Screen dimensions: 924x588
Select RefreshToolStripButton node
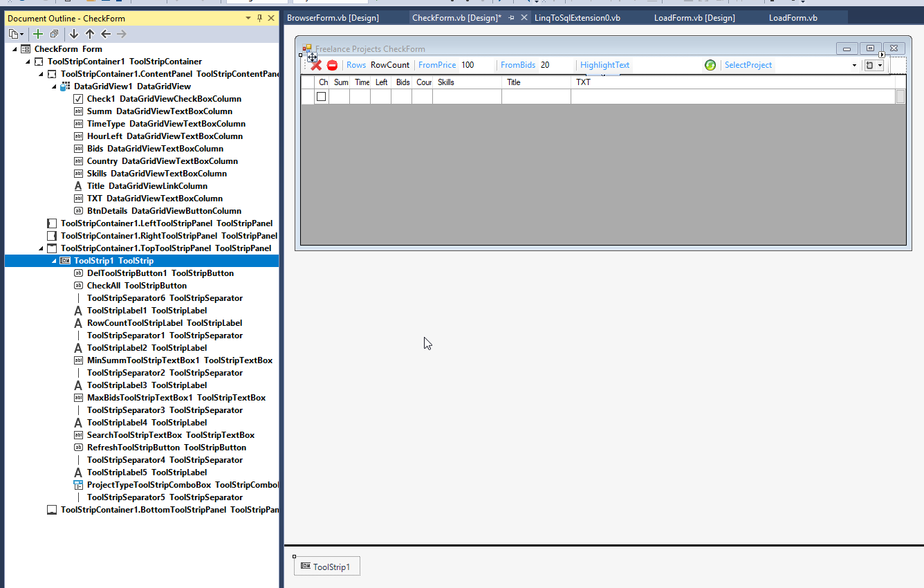pos(168,448)
